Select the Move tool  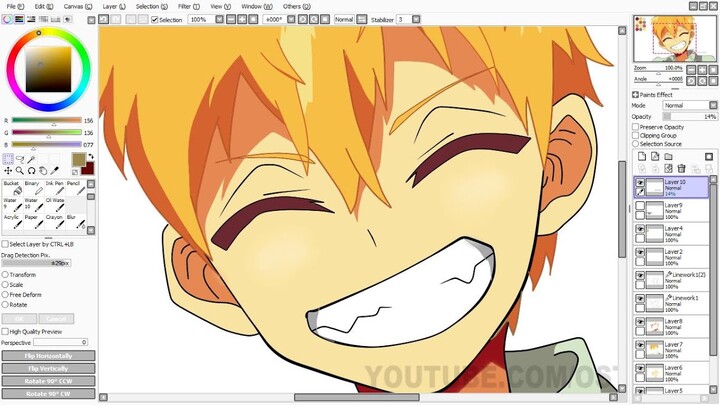coord(8,171)
